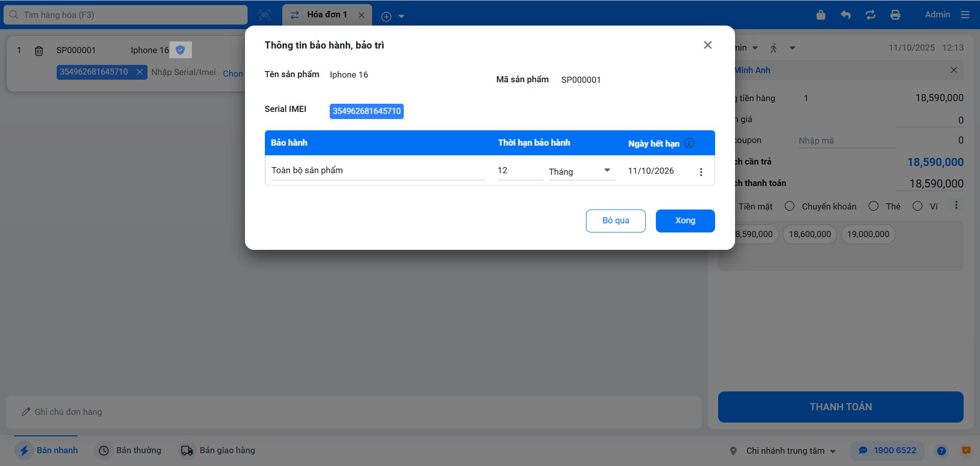Open the warranty row three-dot menu
This screenshot has height=466, width=980.
(701, 172)
